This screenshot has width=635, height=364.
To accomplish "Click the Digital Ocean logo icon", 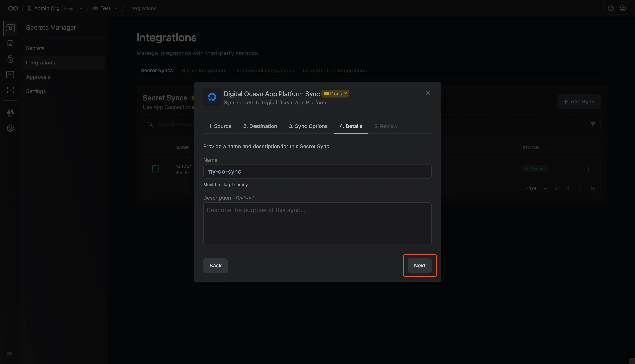I will click(x=212, y=97).
